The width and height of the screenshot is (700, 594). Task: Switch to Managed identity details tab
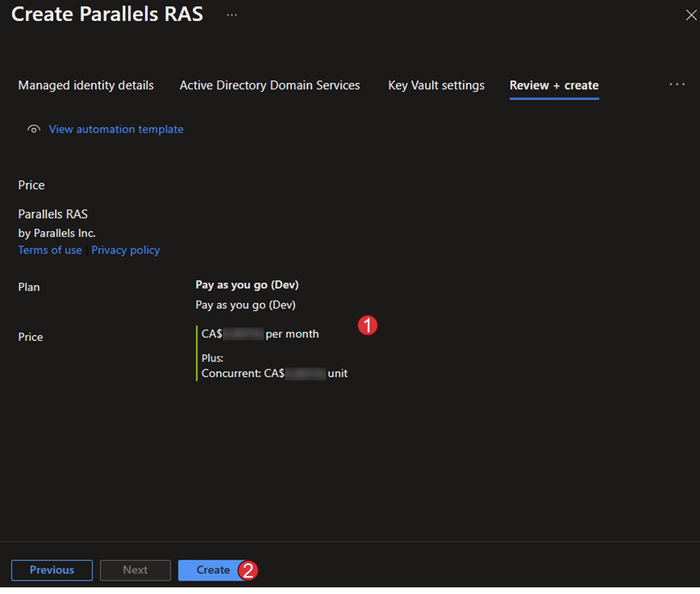point(86,86)
